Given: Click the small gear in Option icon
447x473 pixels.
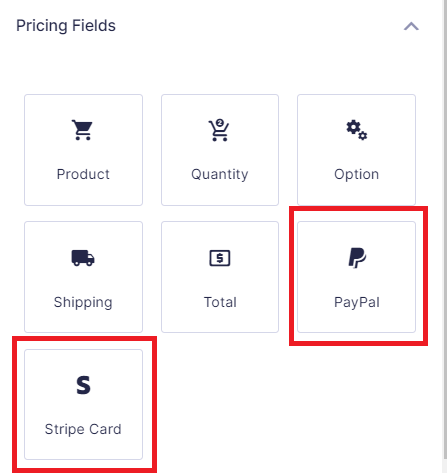Looking at the screenshot, I should [363, 136].
